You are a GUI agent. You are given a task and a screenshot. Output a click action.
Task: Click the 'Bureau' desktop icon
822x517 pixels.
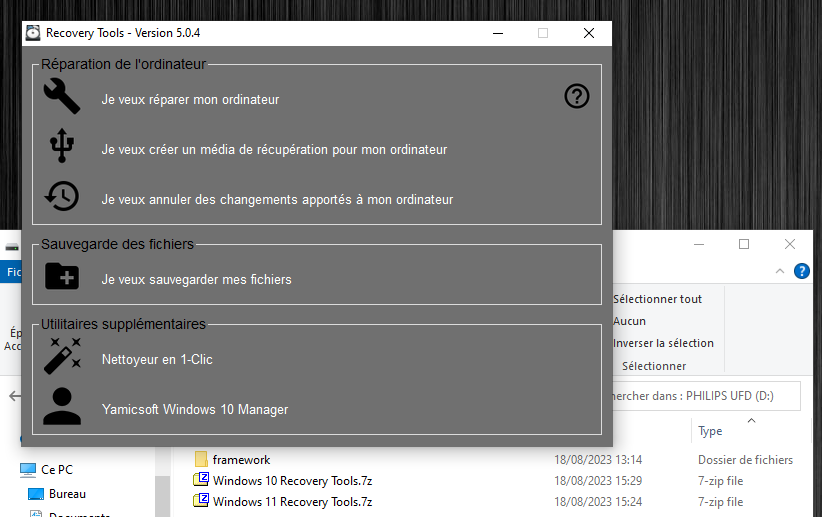[36, 494]
